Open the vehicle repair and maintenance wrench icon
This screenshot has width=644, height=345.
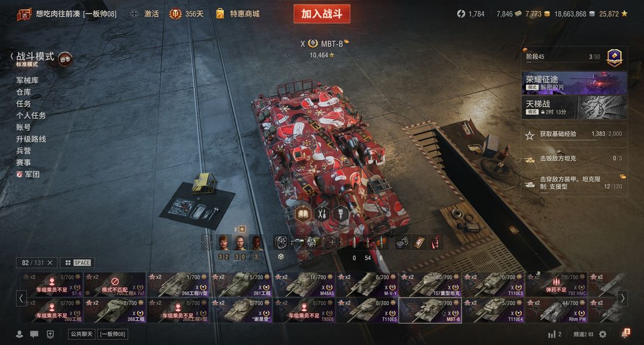click(322, 214)
